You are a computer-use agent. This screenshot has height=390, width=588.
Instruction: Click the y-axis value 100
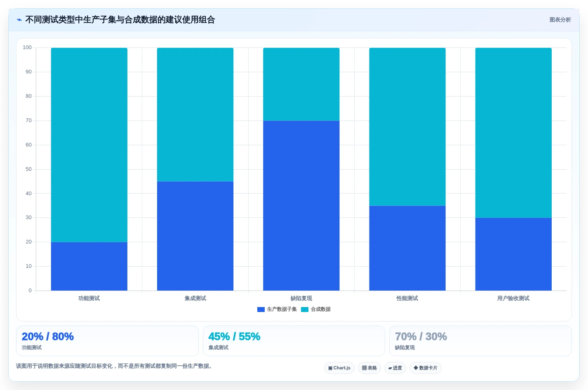[27, 47]
